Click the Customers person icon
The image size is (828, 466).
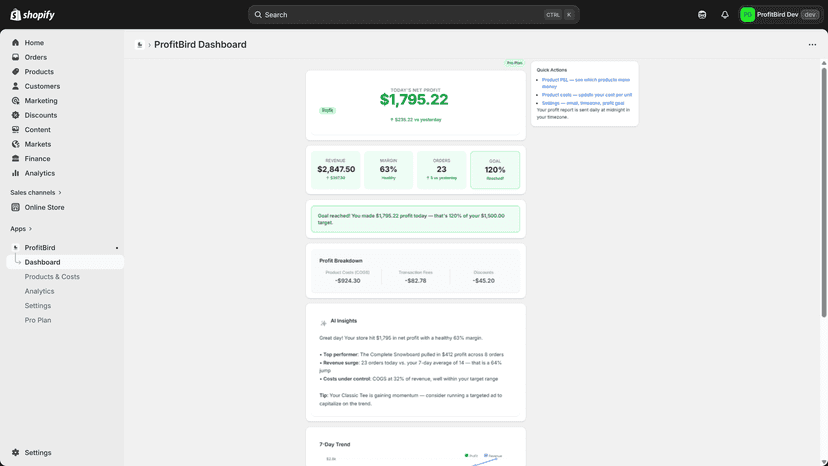click(x=15, y=86)
